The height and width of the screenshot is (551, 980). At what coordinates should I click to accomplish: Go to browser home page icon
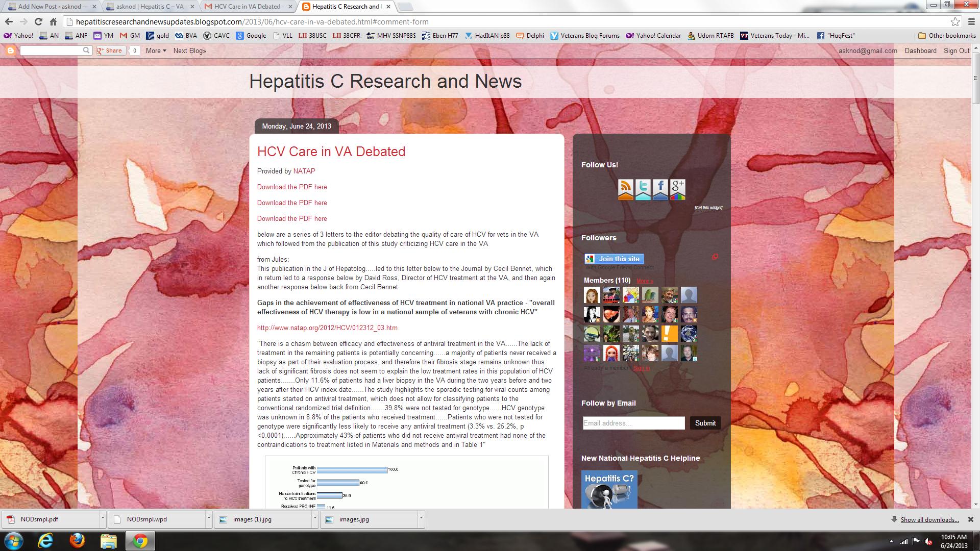[53, 21]
